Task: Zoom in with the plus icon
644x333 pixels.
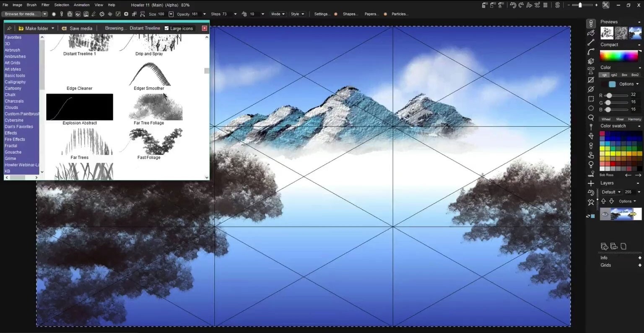Action: pyautogui.click(x=596, y=5)
